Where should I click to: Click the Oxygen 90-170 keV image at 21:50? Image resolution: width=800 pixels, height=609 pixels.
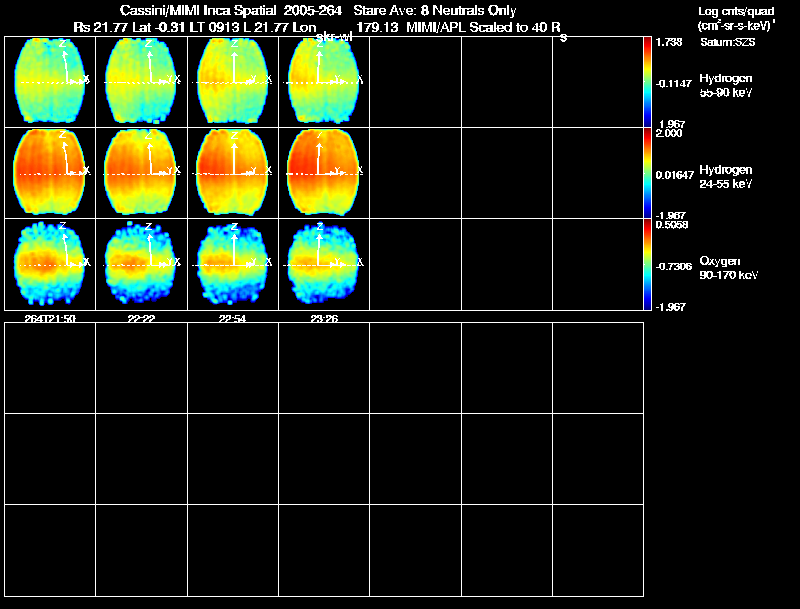(x=50, y=264)
